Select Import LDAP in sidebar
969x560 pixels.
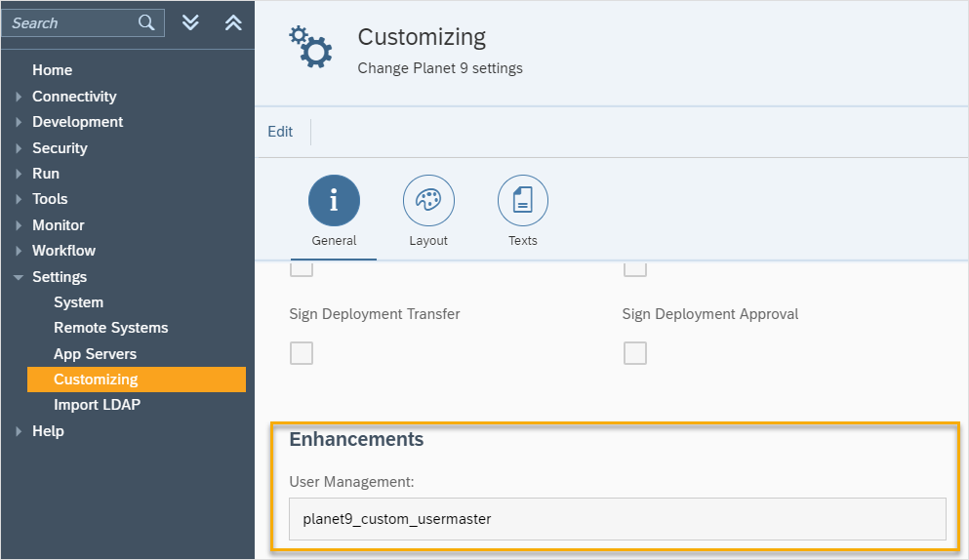(97, 405)
